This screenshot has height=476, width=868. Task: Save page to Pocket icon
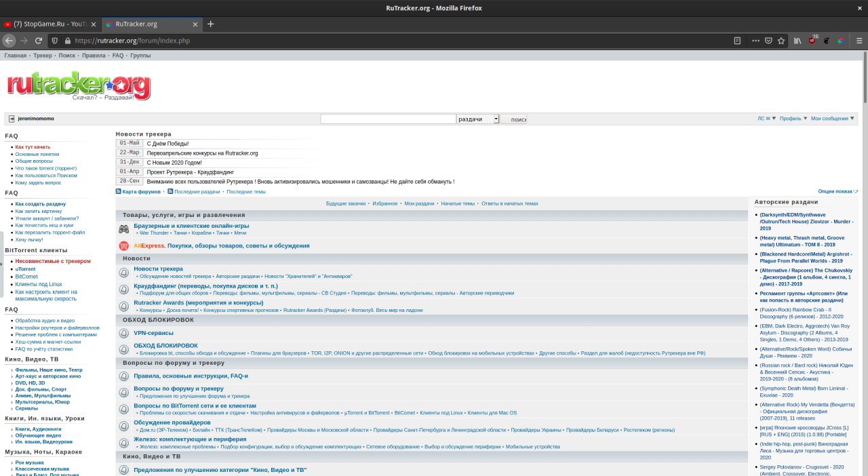tap(768, 41)
